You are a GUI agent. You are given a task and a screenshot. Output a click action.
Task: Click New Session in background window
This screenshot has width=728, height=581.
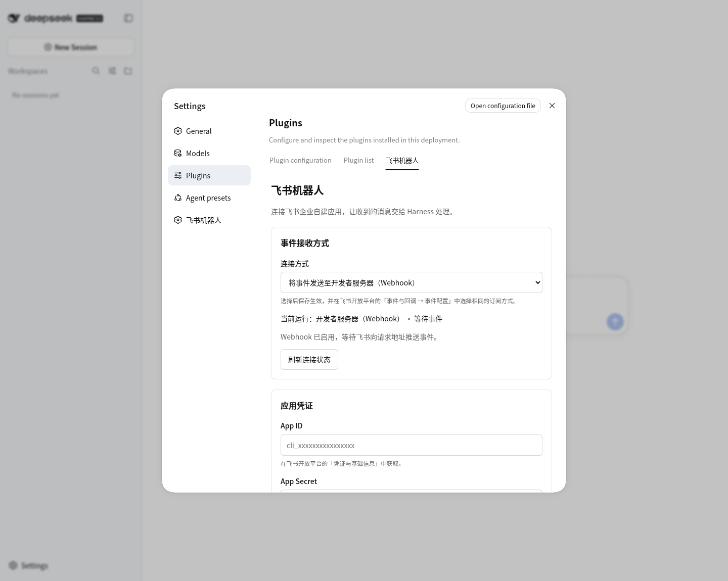71,47
